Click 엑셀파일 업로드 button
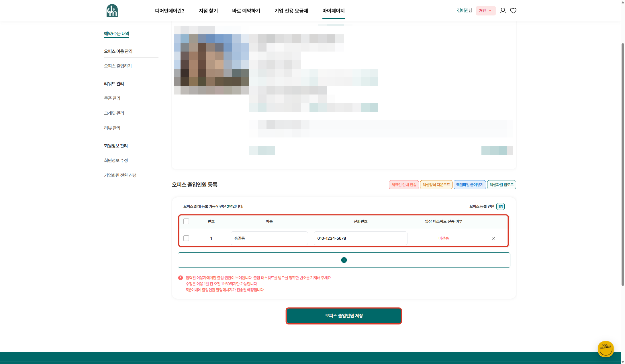The height and width of the screenshot is (364, 625). (501, 185)
